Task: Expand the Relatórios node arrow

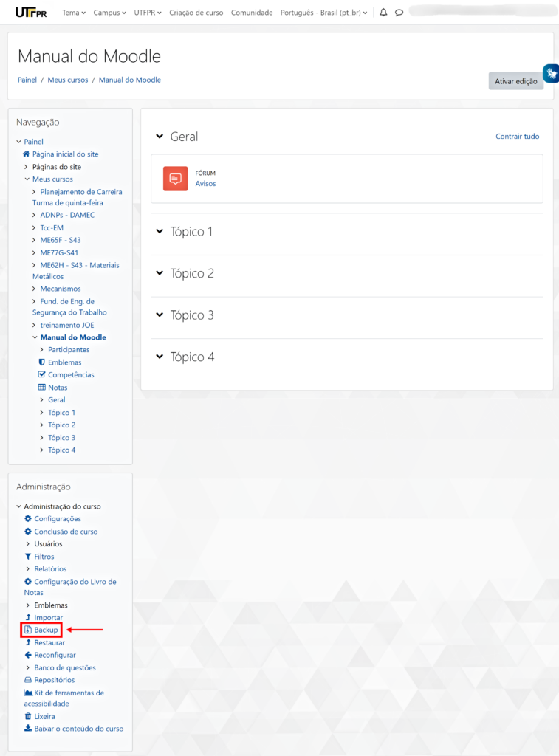Action: 28,569
